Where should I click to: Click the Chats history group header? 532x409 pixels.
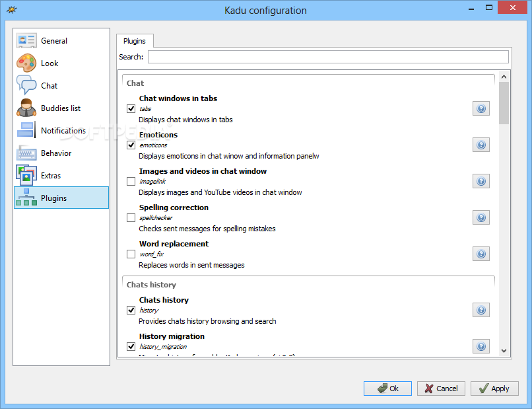pyautogui.click(x=151, y=285)
